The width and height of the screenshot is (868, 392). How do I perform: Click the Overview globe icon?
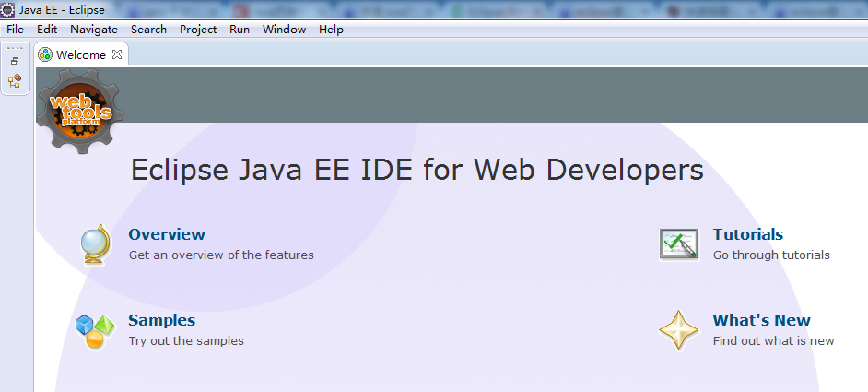95,244
